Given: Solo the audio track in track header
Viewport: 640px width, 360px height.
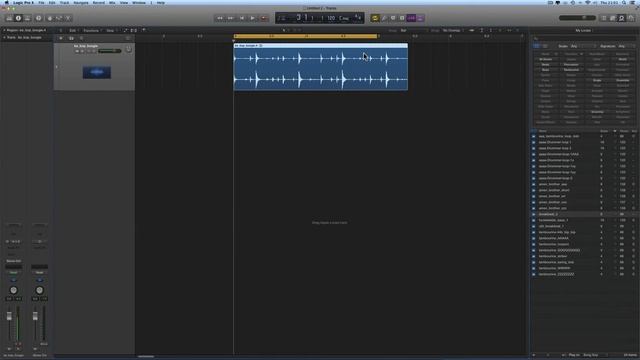Looking at the screenshot, I should point(82,51).
